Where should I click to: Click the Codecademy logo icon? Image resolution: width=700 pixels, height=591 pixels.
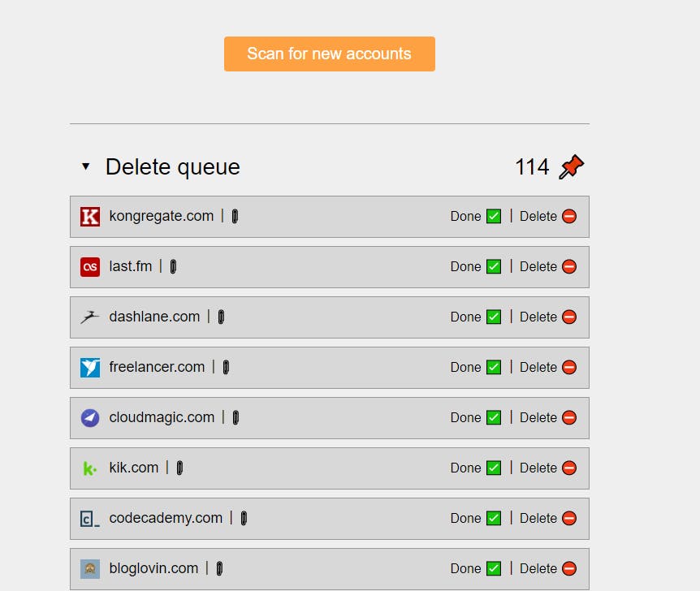(89, 518)
